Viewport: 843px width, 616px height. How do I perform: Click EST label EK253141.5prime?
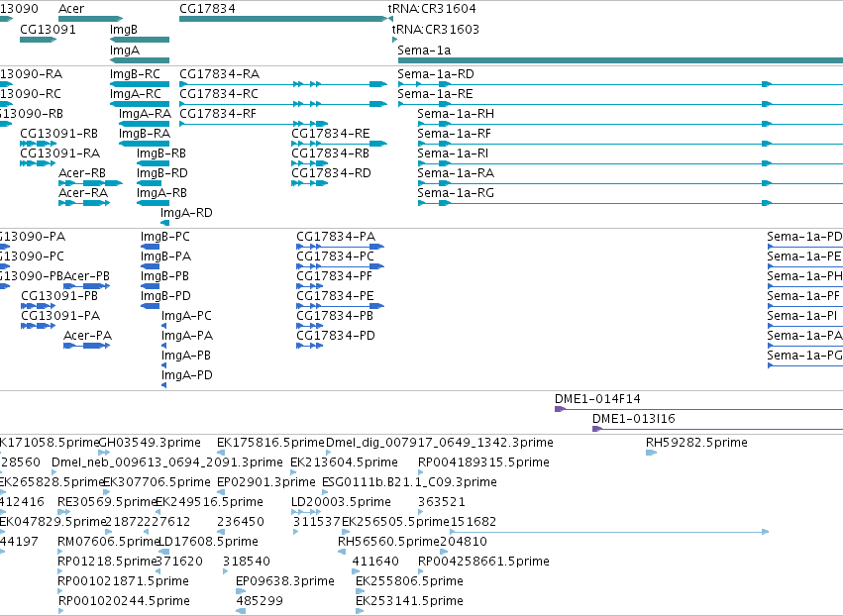pyautogui.click(x=409, y=601)
